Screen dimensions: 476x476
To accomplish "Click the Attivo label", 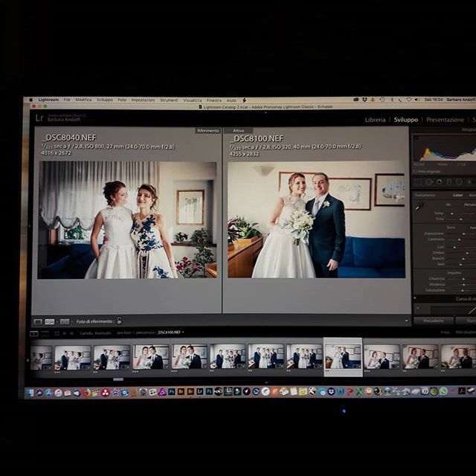I will pos(238,131).
